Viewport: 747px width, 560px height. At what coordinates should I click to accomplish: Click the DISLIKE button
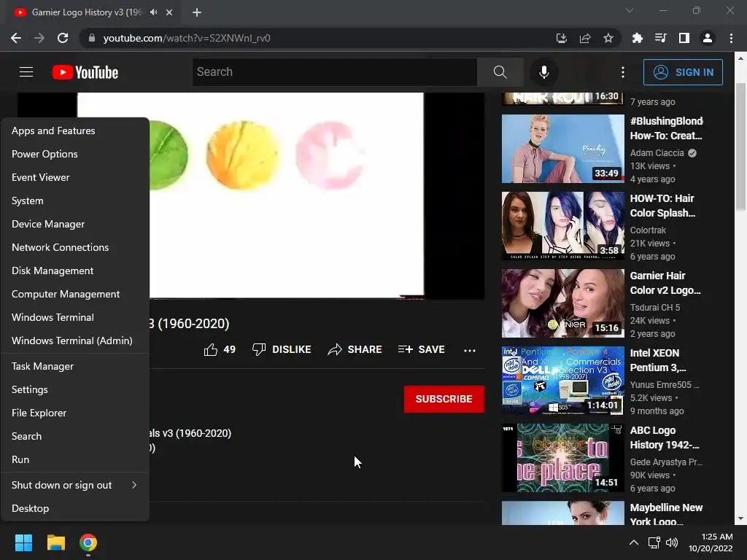click(282, 349)
